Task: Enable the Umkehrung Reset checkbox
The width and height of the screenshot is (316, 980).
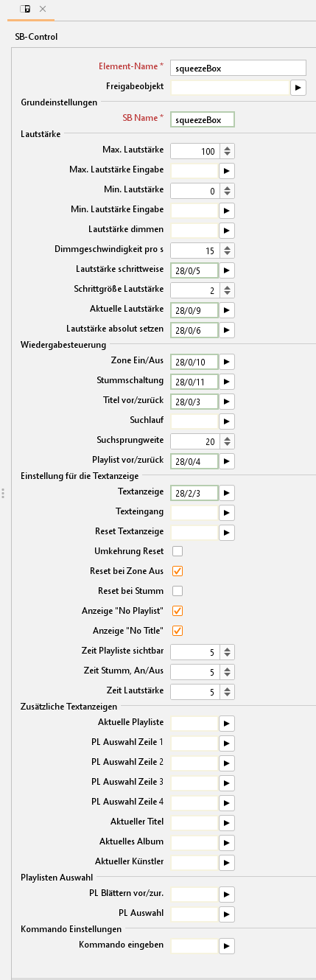Action: click(x=177, y=551)
